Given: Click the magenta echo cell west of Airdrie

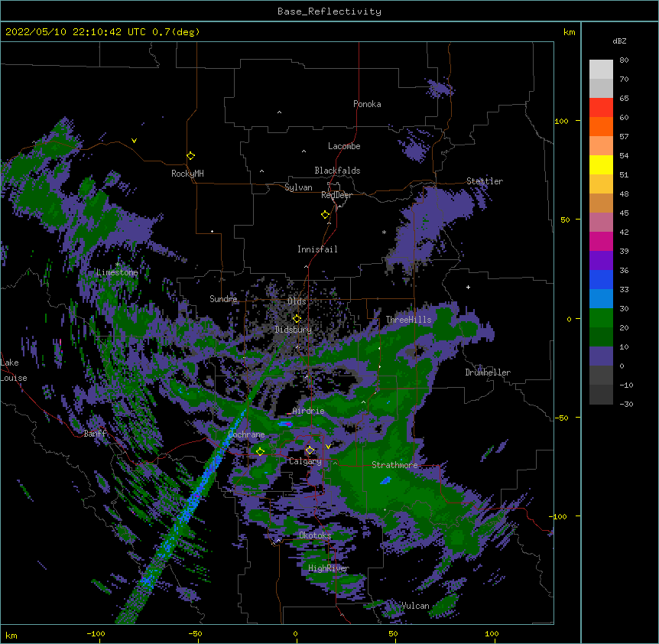Looking at the screenshot, I should 287,424.
